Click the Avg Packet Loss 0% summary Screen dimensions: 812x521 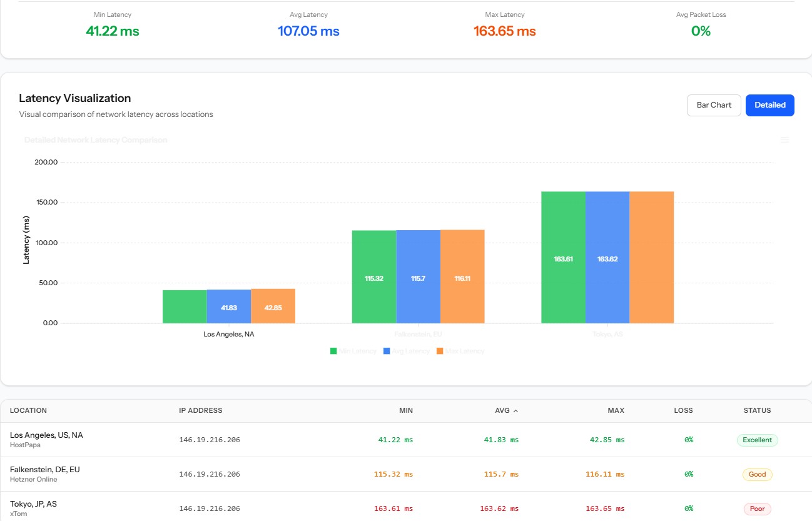pyautogui.click(x=701, y=31)
